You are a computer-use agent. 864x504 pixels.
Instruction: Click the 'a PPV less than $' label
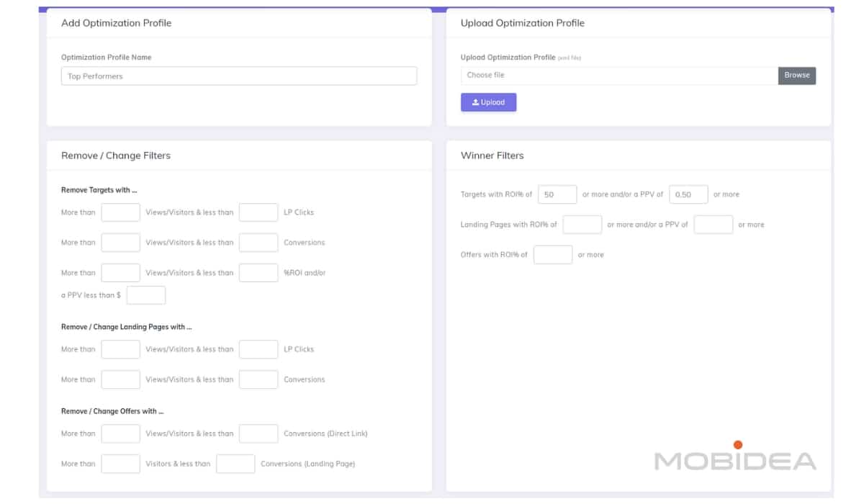(91, 295)
